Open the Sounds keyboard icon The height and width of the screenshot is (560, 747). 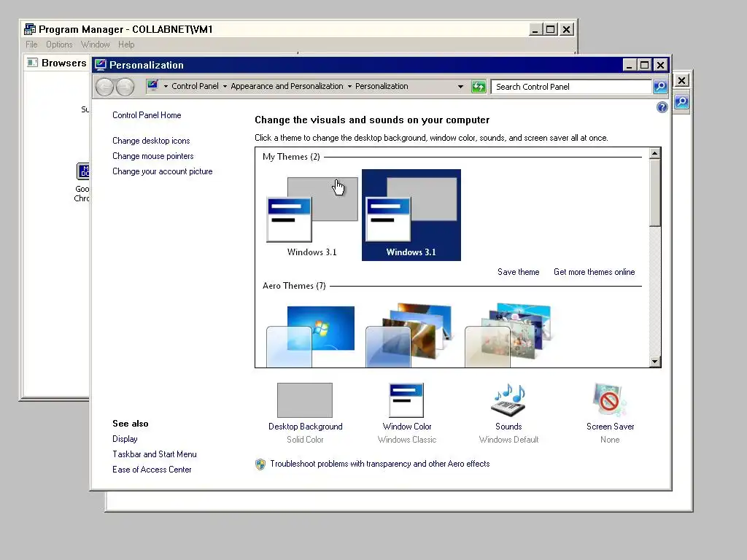pyautogui.click(x=508, y=400)
